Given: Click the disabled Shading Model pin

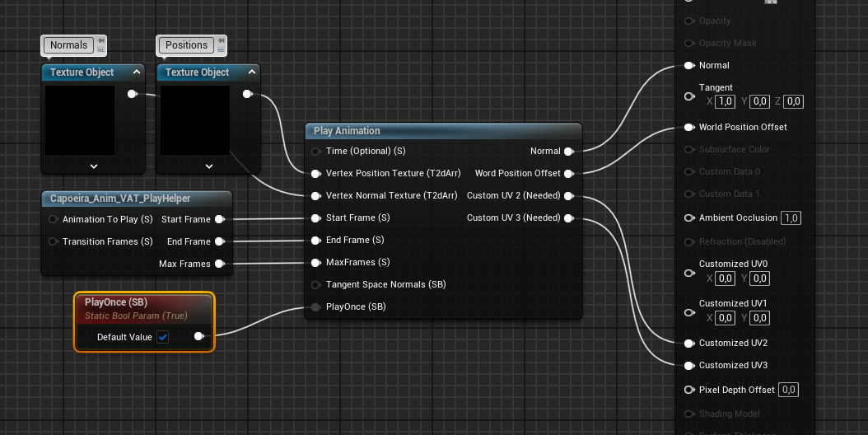Looking at the screenshot, I should 689,414.
